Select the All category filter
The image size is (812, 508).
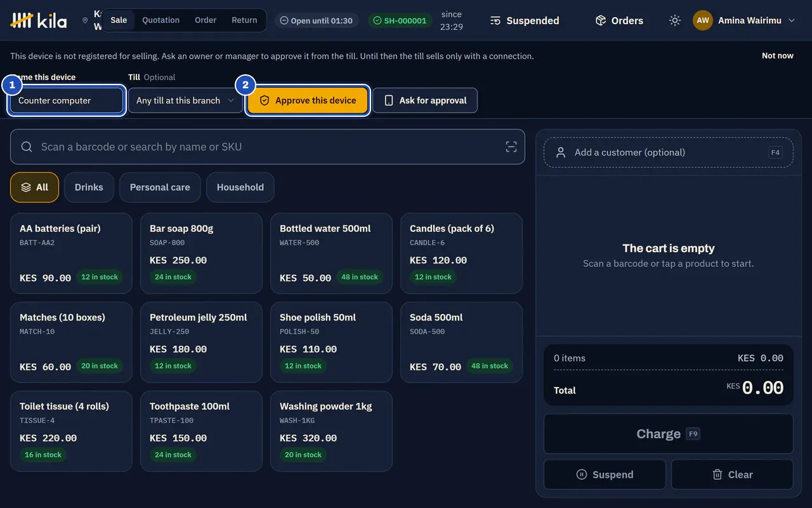(x=34, y=187)
